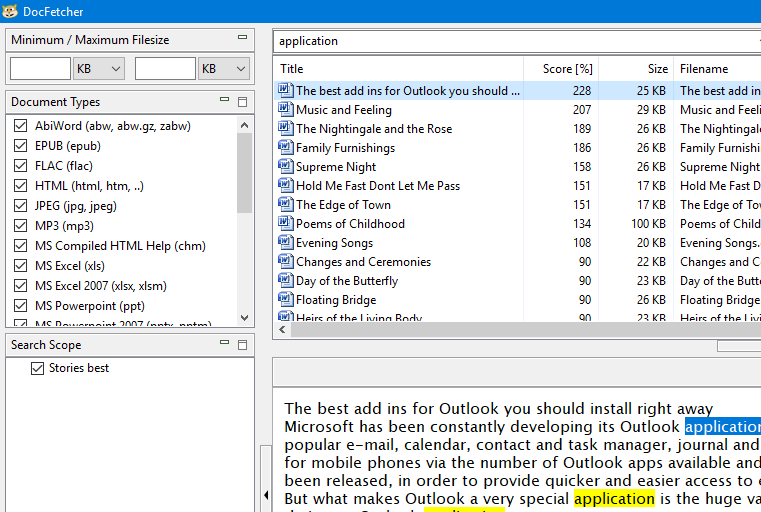
Task: Maximize the Document Types panel
Action: click(243, 102)
